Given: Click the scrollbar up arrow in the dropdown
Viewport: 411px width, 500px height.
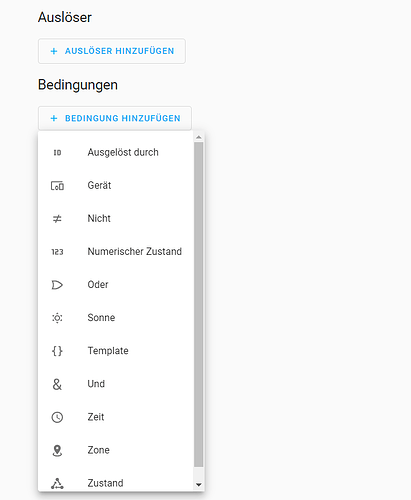Looking at the screenshot, I should (199, 137).
